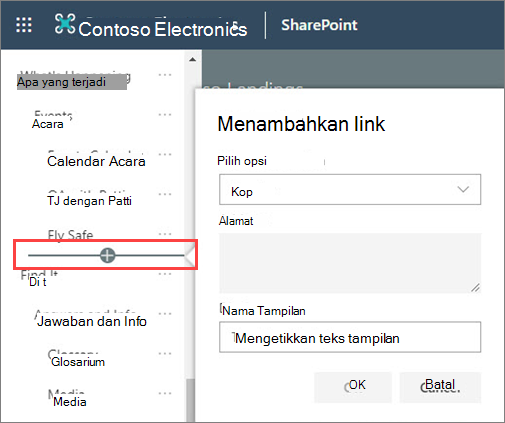Select Calendar Acara navigation link
This screenshot has height=423, width=505.
click(96, 161)
